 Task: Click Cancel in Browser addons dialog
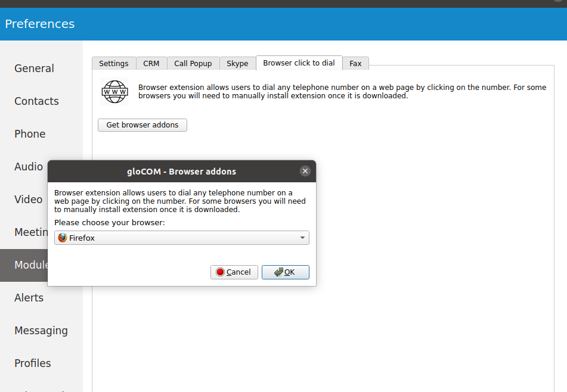[x=234, y=272]
